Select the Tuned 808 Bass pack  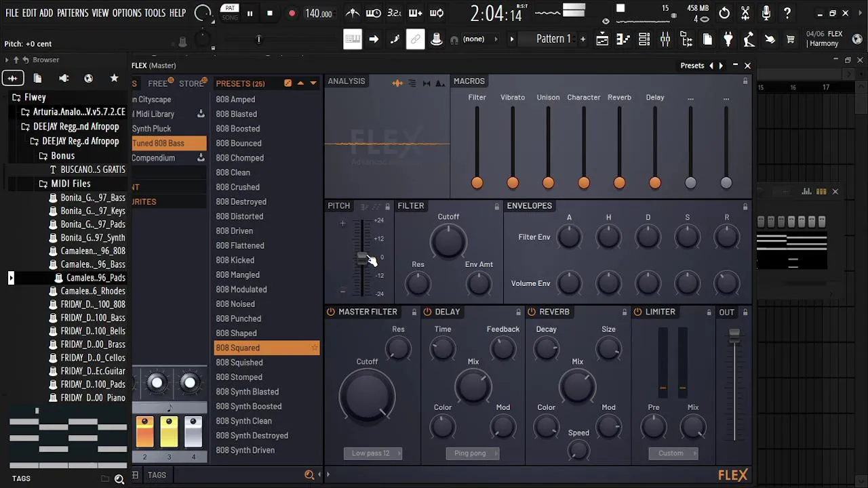pos(169,143)
